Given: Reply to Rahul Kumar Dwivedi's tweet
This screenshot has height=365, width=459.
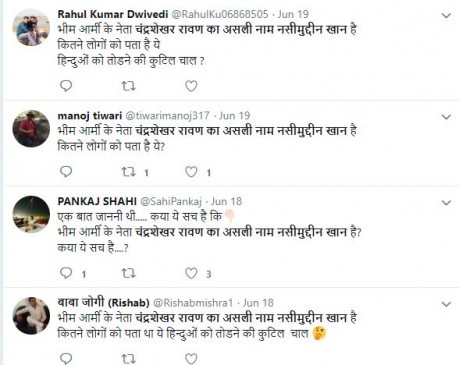Looking at the screenshot, I should click(x=66, y=86).
